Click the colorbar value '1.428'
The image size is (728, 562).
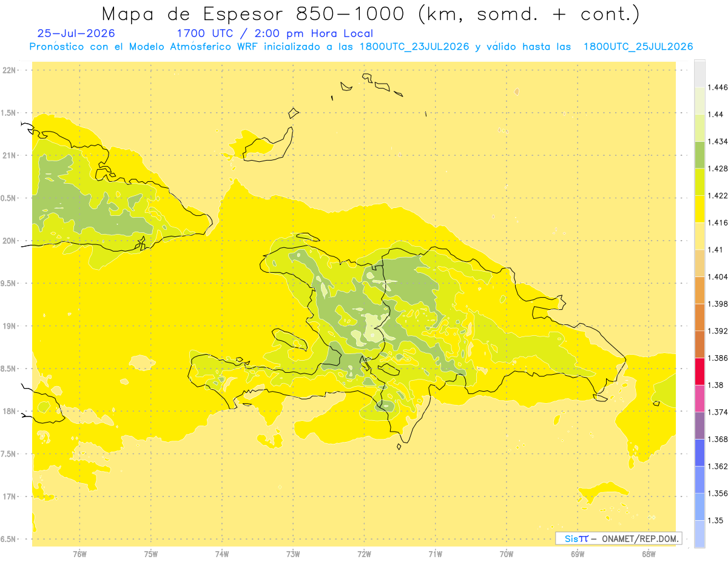click(x=719, y=169)
